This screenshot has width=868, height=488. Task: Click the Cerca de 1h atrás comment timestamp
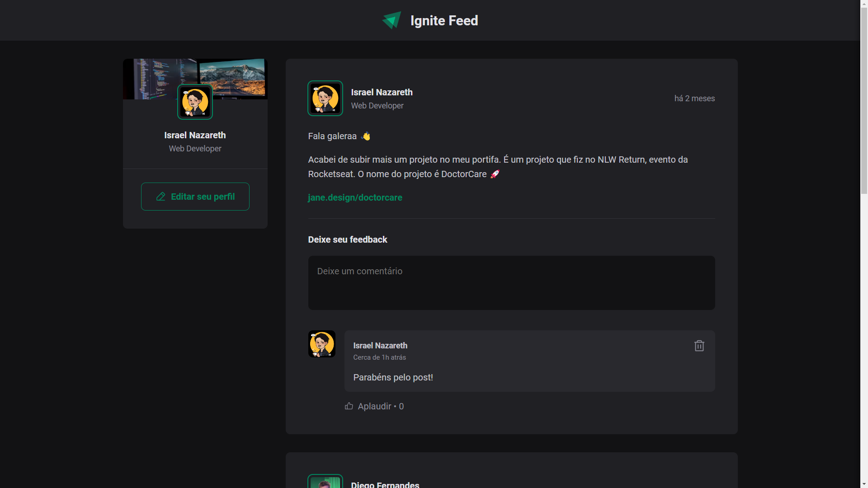coord(379,357)
